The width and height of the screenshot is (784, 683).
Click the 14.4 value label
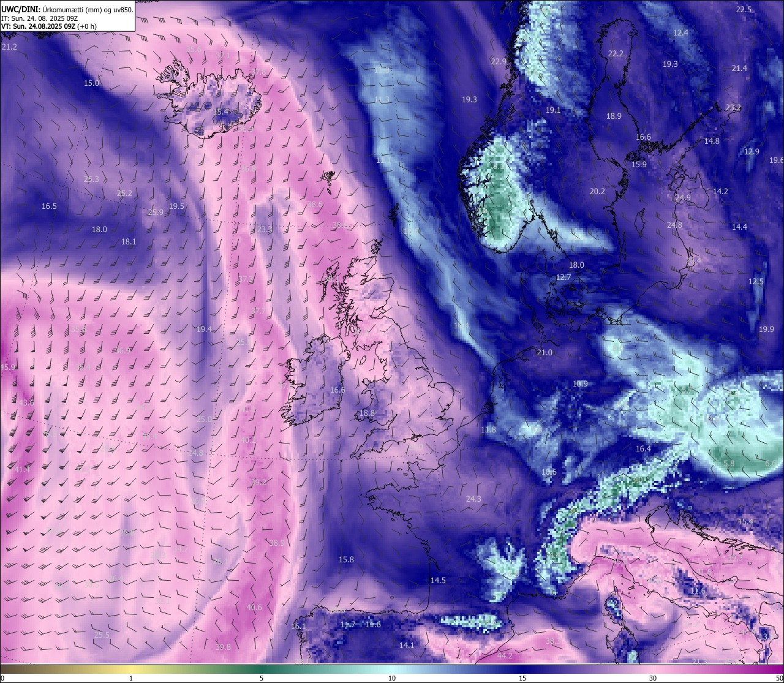click(x=739, y=227)
